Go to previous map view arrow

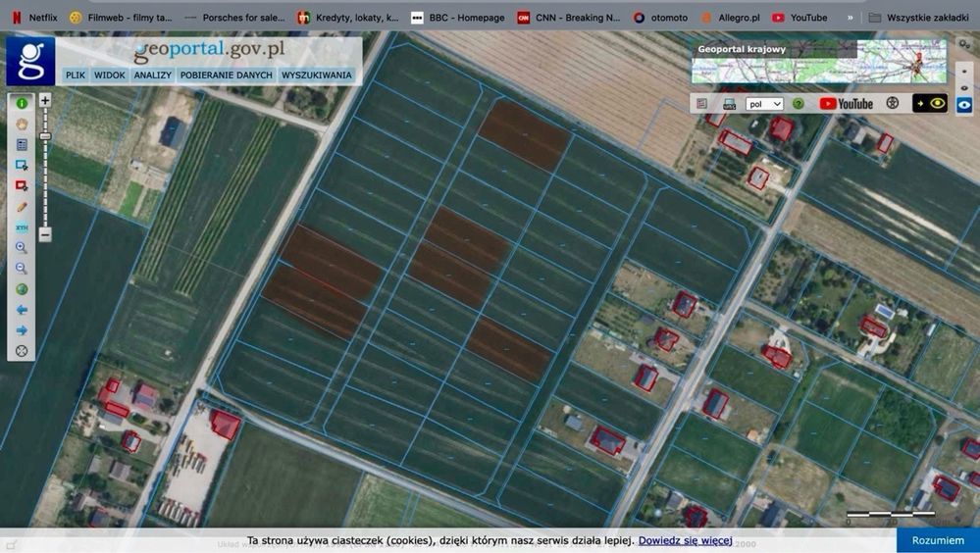pyautogui.click(x=22, y=310)
